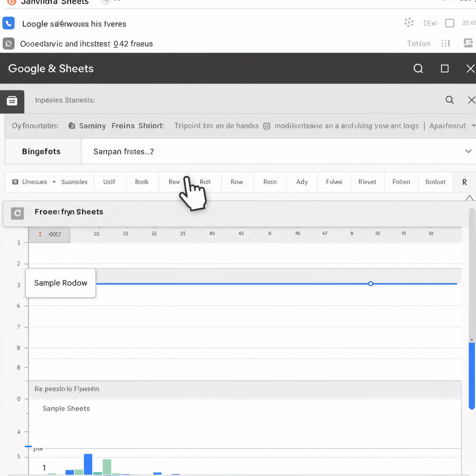Select the Bcnloat tab
476x476 pixels.
coord(435,182)
